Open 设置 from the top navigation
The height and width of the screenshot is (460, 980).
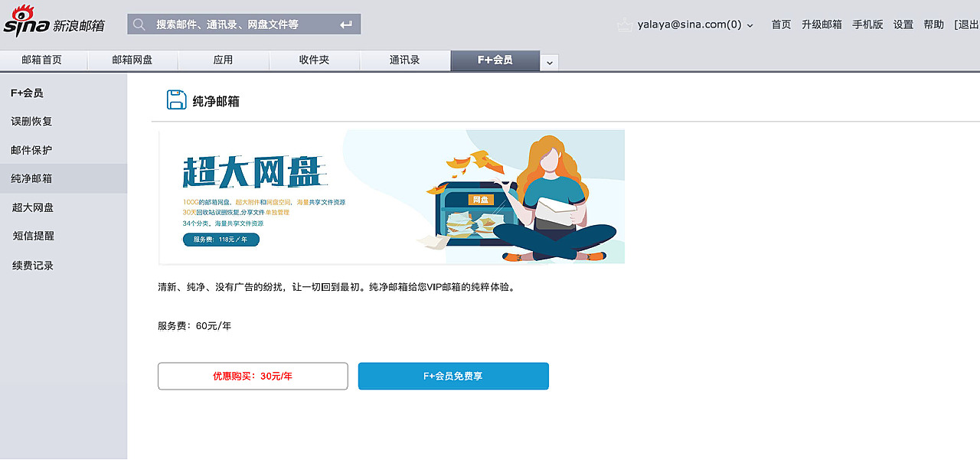[903, 24]
